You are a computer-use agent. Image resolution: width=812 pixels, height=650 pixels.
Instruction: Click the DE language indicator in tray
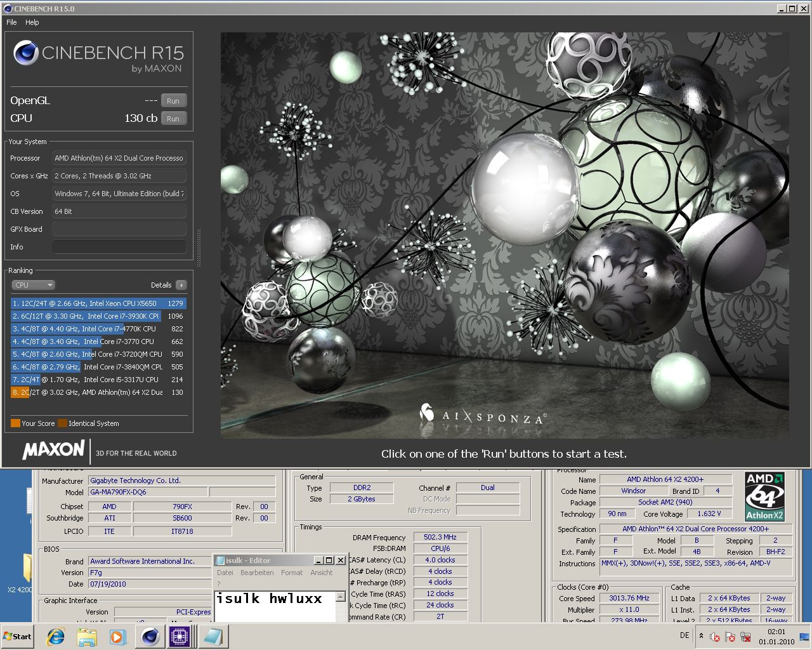coord(684,635)
